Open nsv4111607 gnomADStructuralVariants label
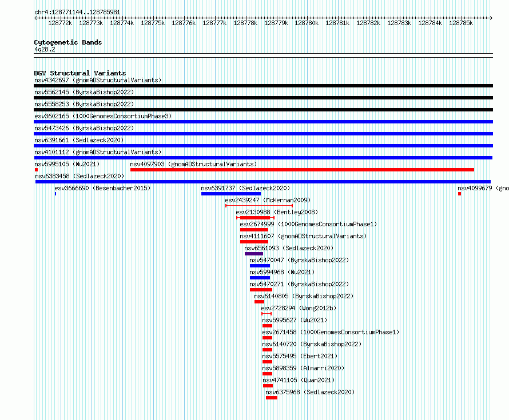The height and width of the screenshot is (420, 509). 303,236
